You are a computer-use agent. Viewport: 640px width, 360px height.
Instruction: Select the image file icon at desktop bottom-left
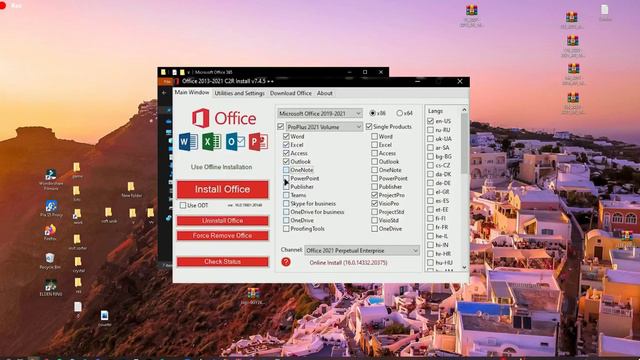coord(104,318)
